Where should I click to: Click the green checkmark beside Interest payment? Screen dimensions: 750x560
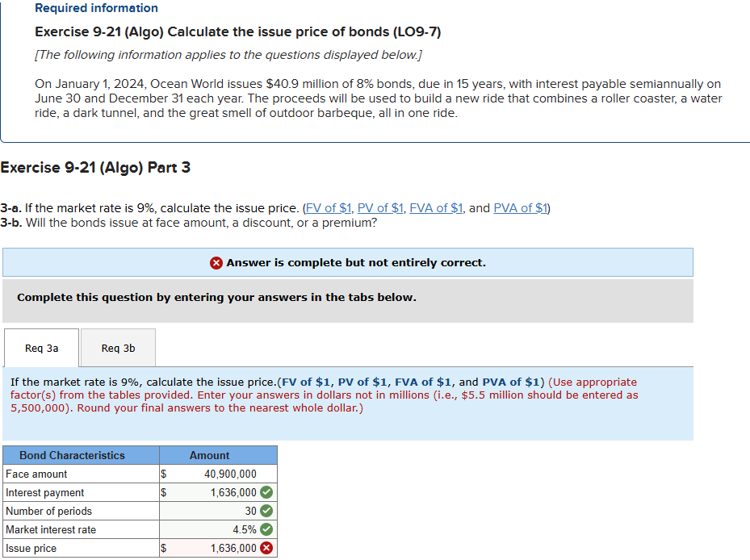268,492
